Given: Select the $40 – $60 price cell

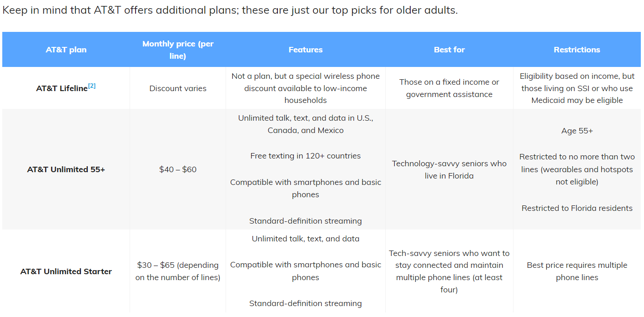Looking at the screenshot, I should pyautogui.click(x=178, y=169).
